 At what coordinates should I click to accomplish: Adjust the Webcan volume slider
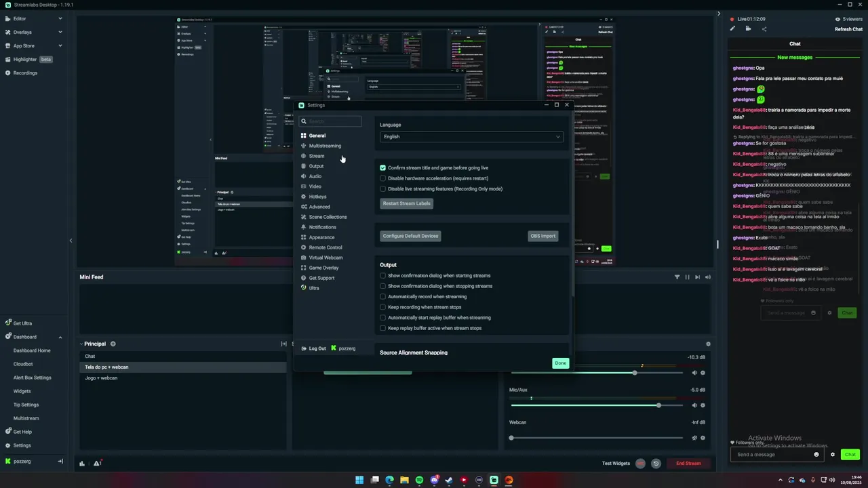[596, 438]
